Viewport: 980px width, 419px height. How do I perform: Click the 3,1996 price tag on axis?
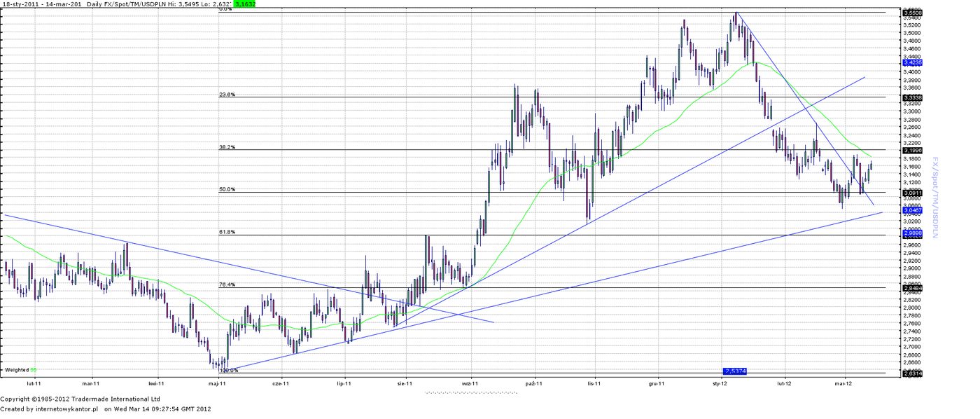912,150
